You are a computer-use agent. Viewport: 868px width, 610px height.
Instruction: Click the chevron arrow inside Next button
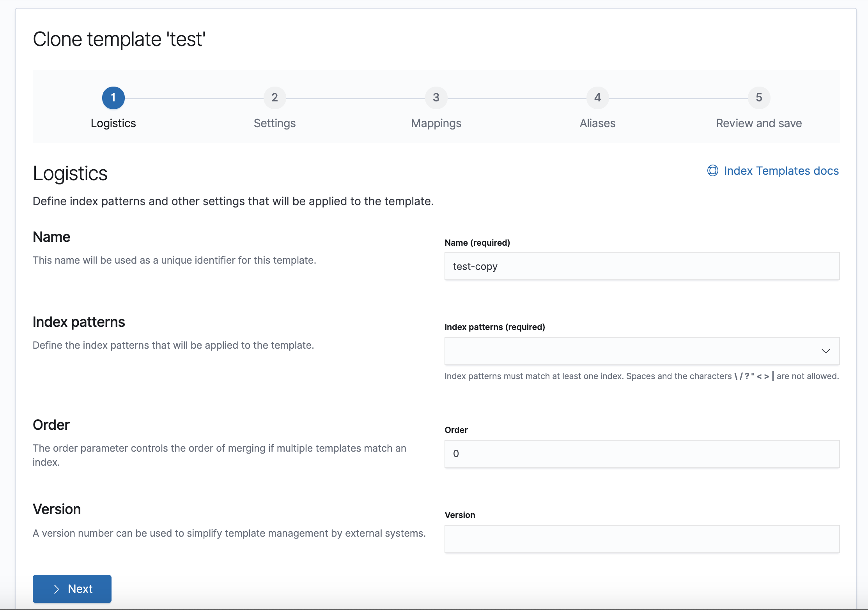pos(57,589)
